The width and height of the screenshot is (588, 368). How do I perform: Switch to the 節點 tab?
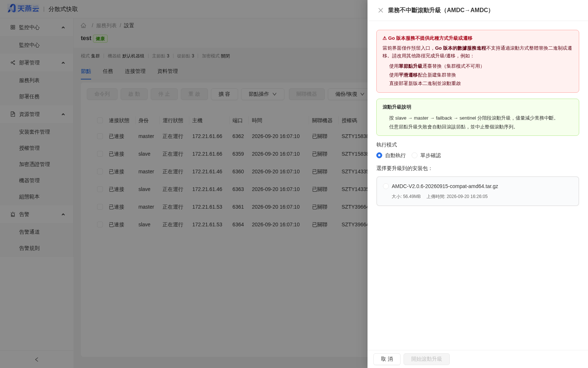pyautogui.click(x=86, y=71)
